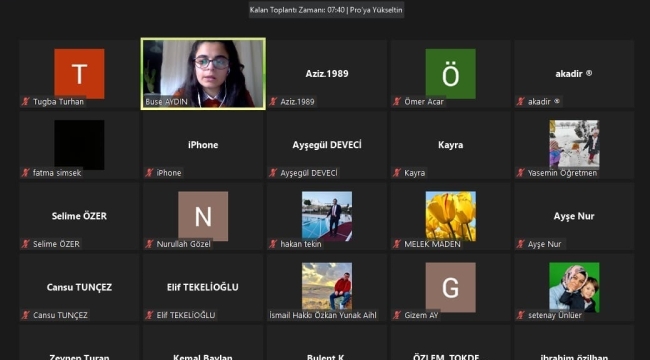The image size is (650, 360).
Task: Click the large centered akadir ® name
Action: [574, 73]
